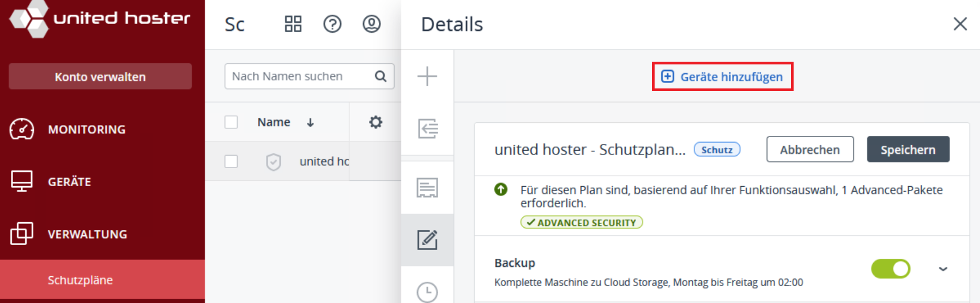The image size is (980, 303).
Task: Click the Schutz tag badge
Action: coord(717,150)
